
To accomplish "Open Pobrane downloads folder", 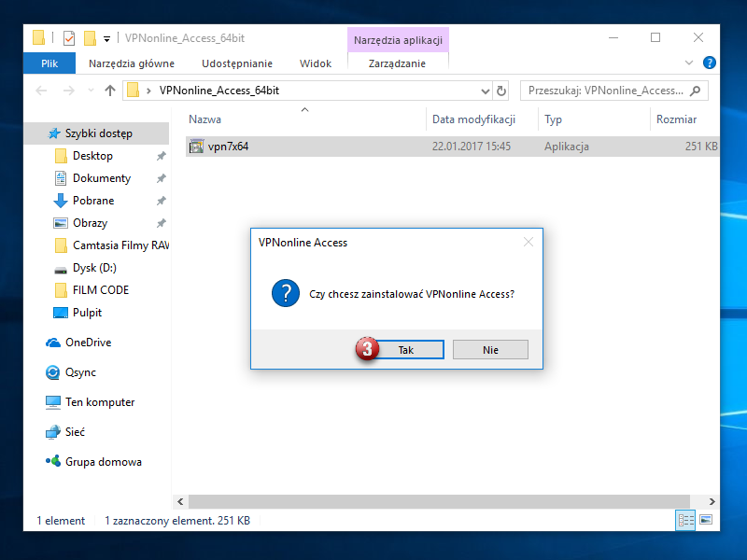I will [x=93, y=201].
